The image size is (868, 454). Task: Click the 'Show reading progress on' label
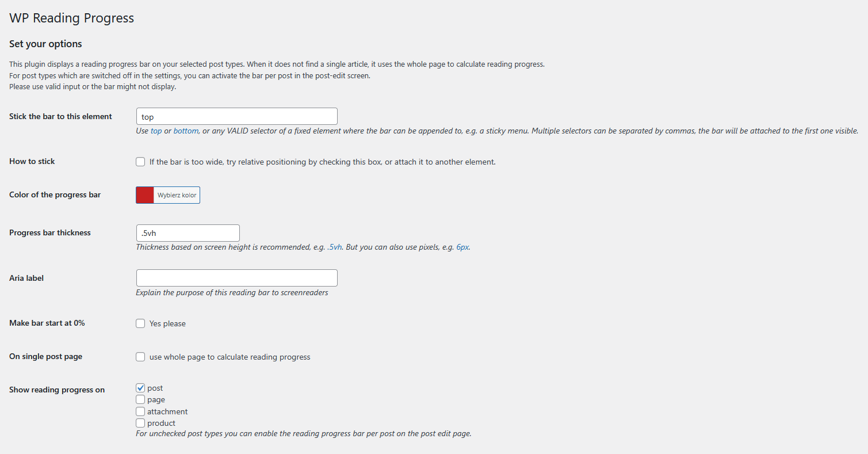coord(57,390)
